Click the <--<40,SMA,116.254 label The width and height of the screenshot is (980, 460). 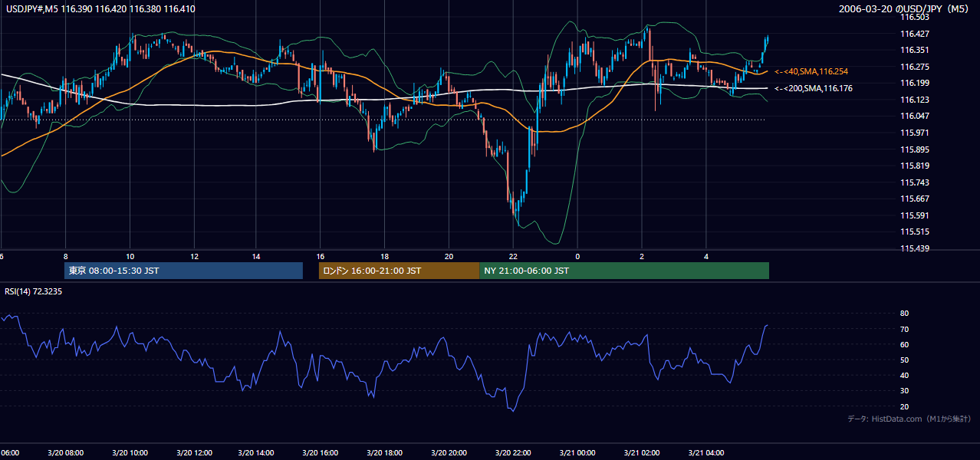[x=811, y=71]
